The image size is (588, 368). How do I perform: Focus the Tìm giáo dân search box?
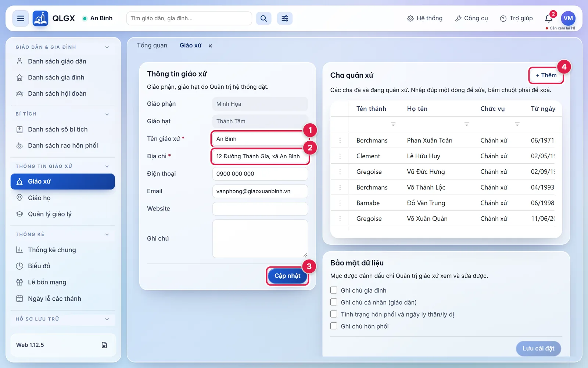tap(189, 18)
